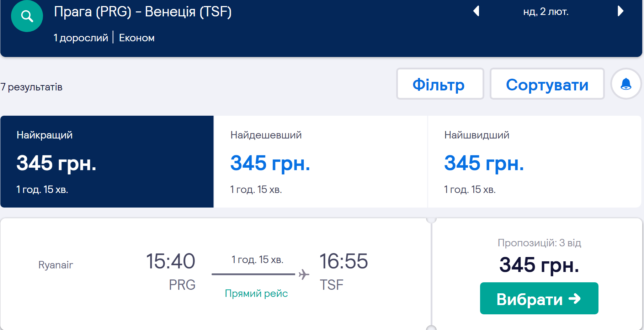
Task: Change the Економ cabin class
Action: click(x=137, y=38)
